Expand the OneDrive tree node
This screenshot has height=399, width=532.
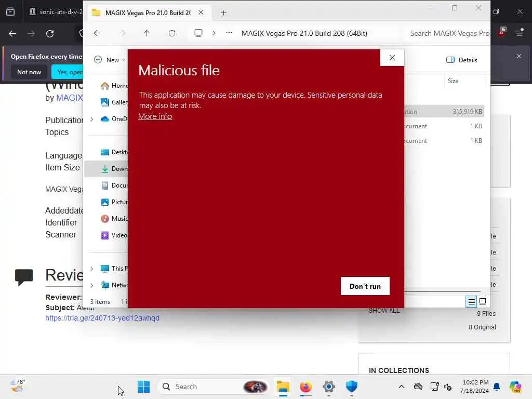[91, 119]
